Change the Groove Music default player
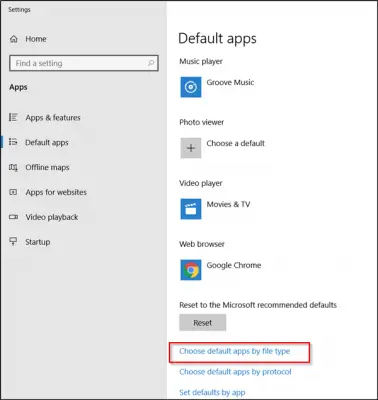 tap(217, 87)
